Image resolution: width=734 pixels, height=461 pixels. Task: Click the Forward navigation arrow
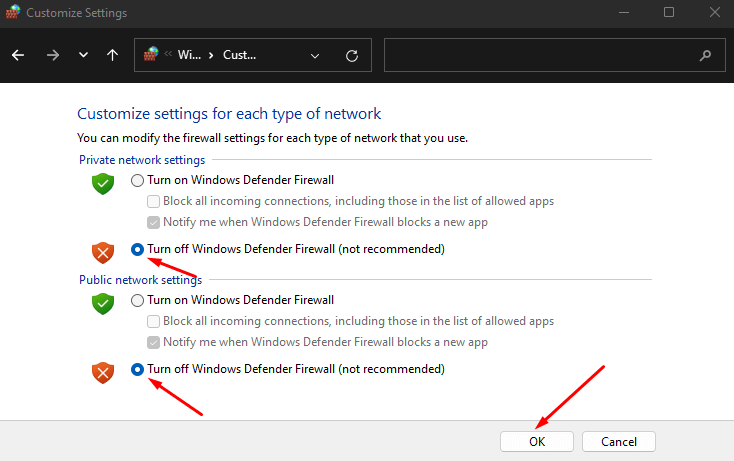click(x=52, y=55)
